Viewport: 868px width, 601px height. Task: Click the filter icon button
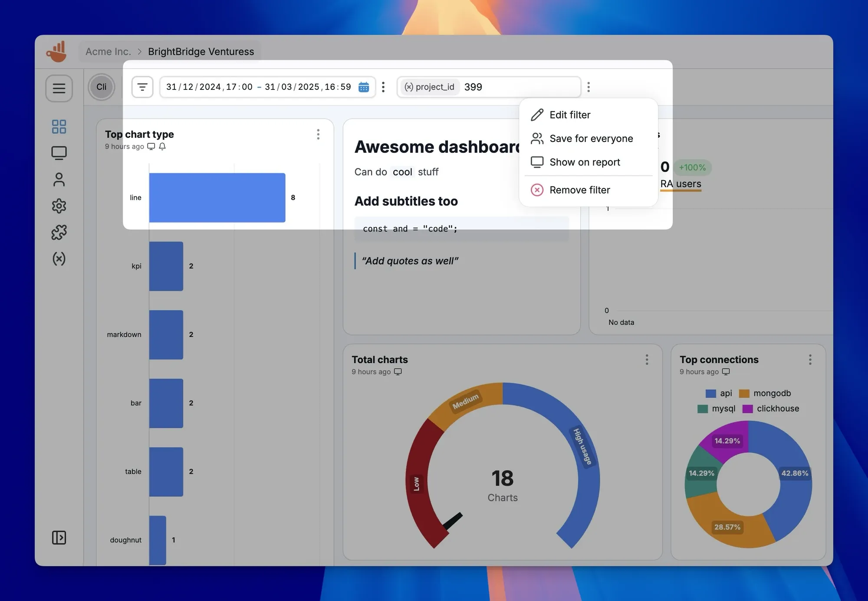pos(142,87)
